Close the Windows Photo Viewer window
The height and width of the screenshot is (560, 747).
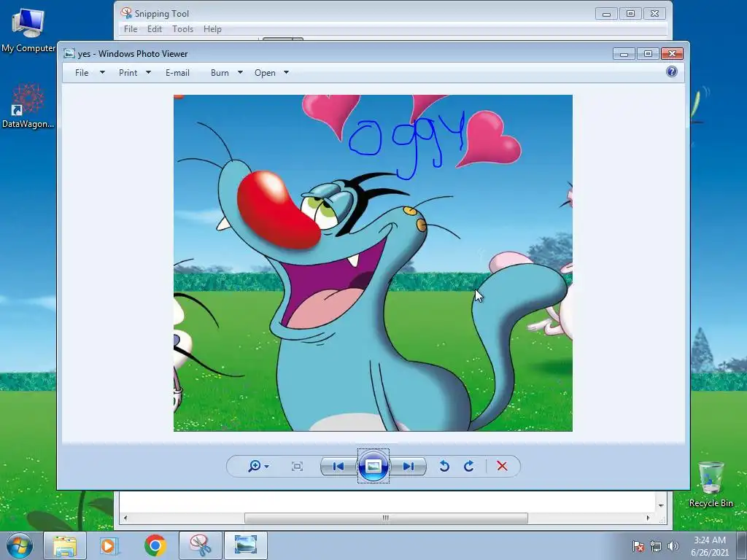click(672, 54)
